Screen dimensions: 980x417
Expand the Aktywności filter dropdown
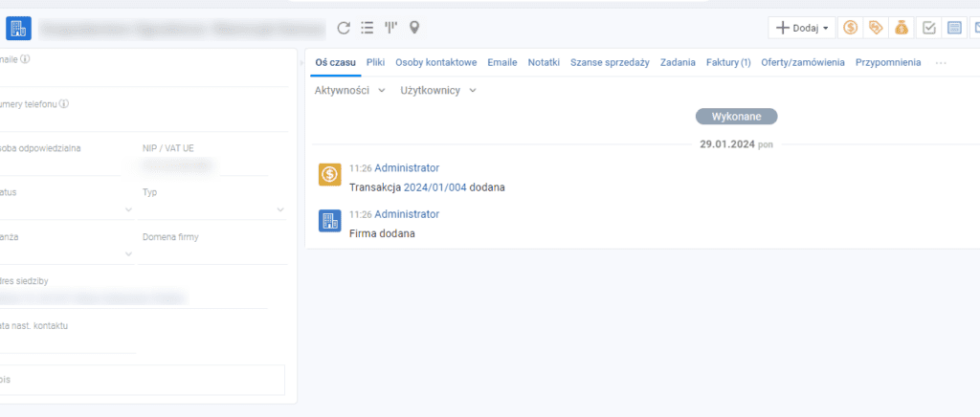click(349, 90)
